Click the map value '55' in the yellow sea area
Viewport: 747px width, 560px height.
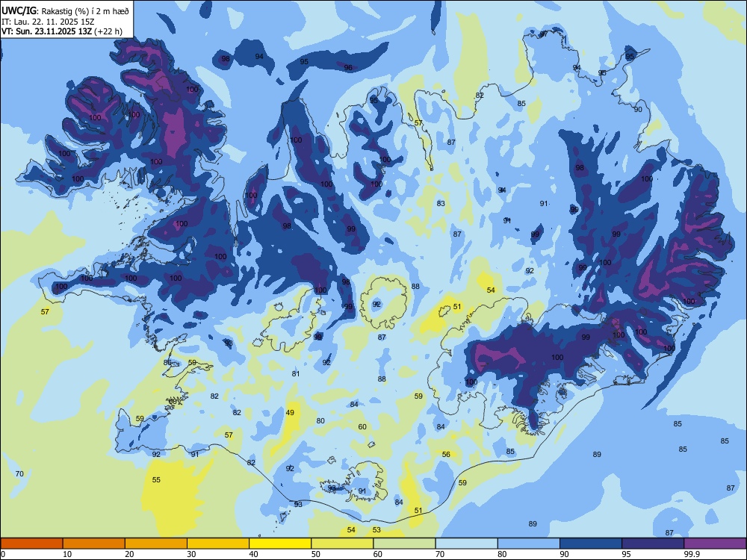point(156,479)
